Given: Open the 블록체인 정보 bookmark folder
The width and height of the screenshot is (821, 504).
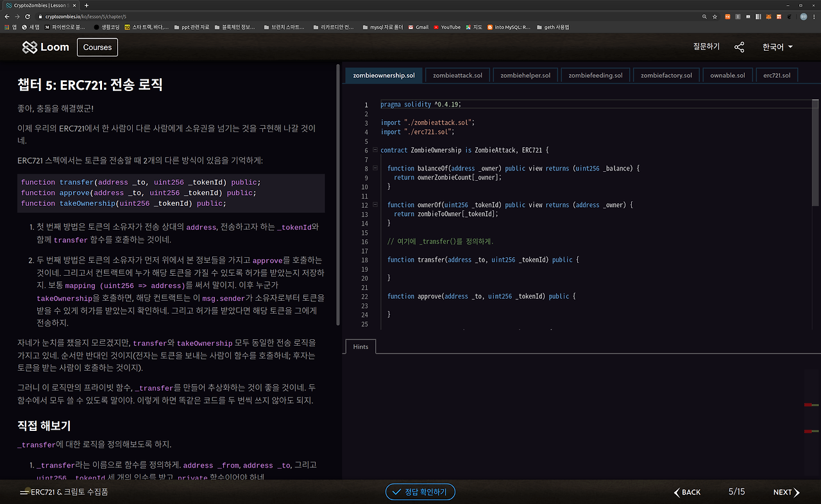Looking at the screenshot, I should [236, 27].
